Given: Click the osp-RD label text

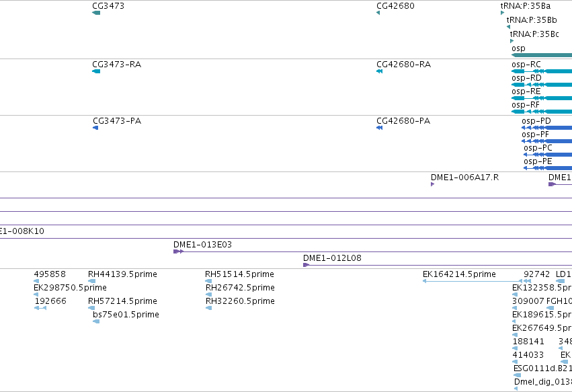Looking at the screenshot, I should [x=526, y=78].
